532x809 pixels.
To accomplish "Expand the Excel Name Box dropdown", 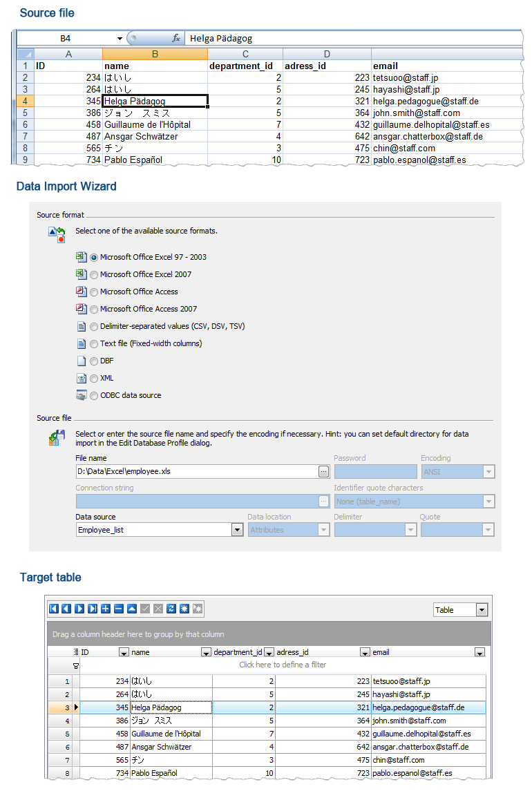I will 120,39.
